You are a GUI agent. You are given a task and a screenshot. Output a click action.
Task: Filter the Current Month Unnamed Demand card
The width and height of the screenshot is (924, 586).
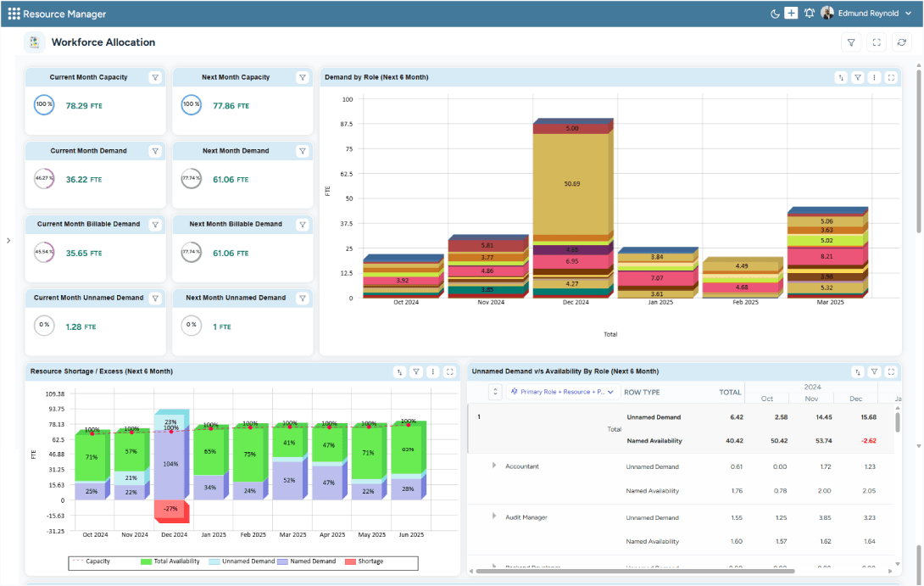(x=155, y=299)
